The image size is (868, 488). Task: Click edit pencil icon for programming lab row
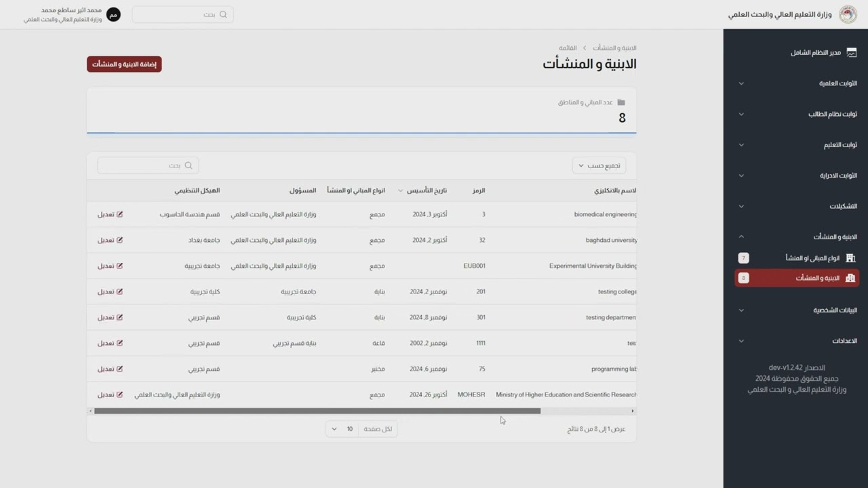[120, 369]
